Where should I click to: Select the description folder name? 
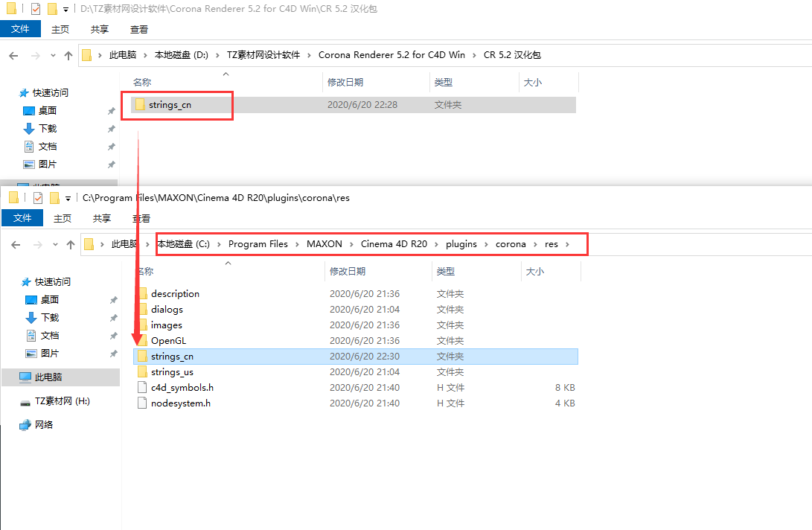[x=175, y=294]
